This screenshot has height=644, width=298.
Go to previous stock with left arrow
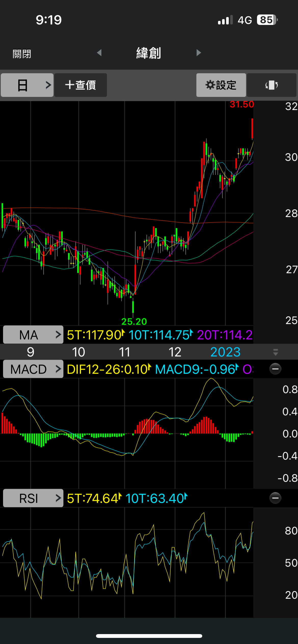(99, 53)
